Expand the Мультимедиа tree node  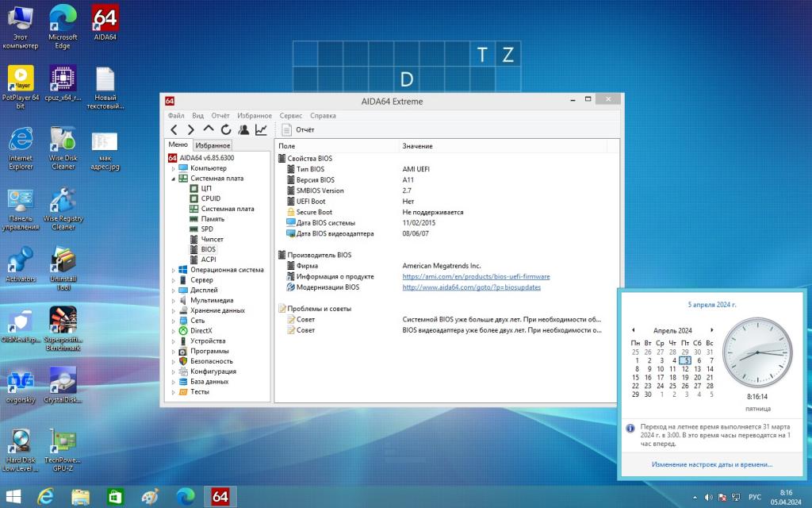coord(174,300)
